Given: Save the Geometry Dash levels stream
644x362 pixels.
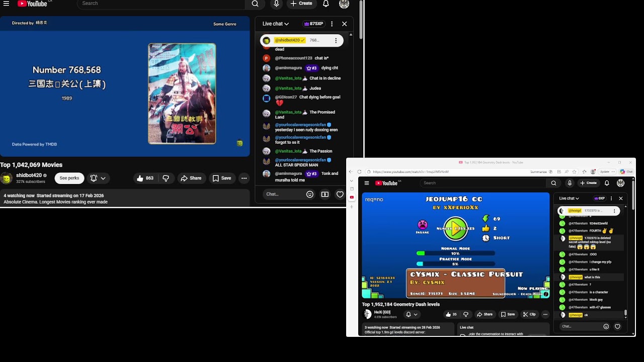Looking at the screenshot, I should pos(508,315).
